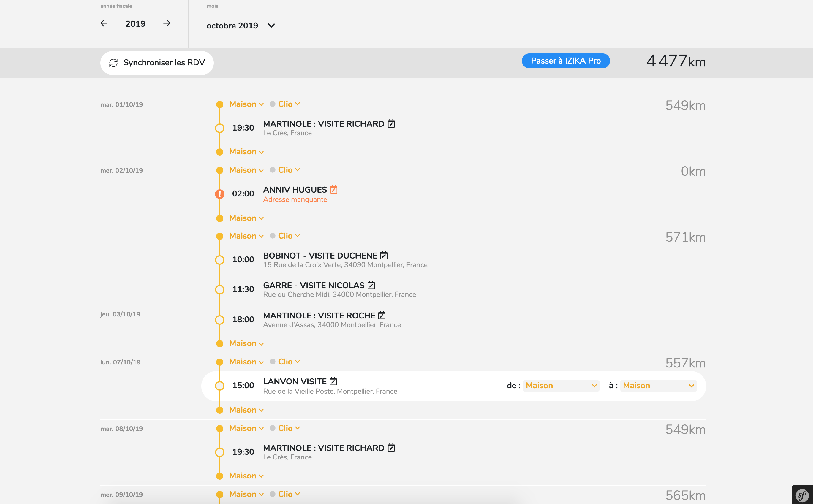Image resolution: width=813 pixels, height=504 pixels.
Task: Click the missing address warning icon at 02:00
Action: coord(219,194)
